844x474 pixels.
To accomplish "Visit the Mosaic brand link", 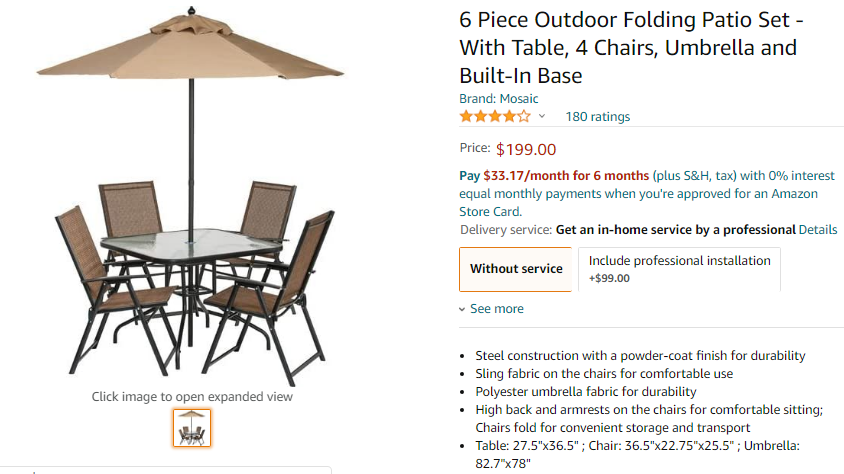I will coord(518,98).
